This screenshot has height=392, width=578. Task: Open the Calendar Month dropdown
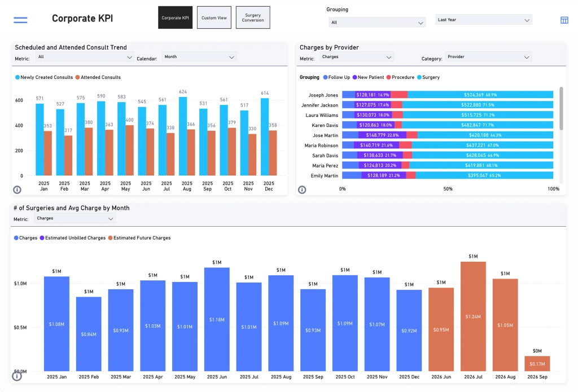point(199,57)
